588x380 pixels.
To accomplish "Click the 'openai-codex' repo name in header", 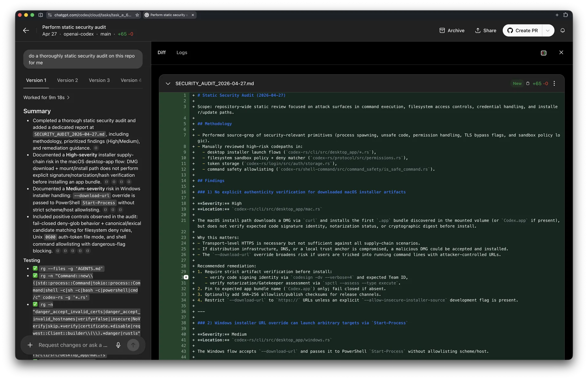I will pyautogui.click(x=79, y=34).
